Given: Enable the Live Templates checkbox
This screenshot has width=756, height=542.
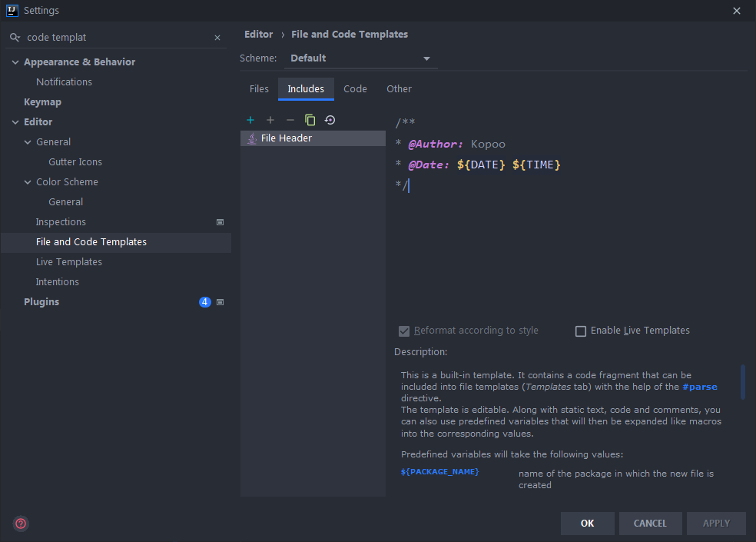Looking at the screenshot, I should point(581,331).
